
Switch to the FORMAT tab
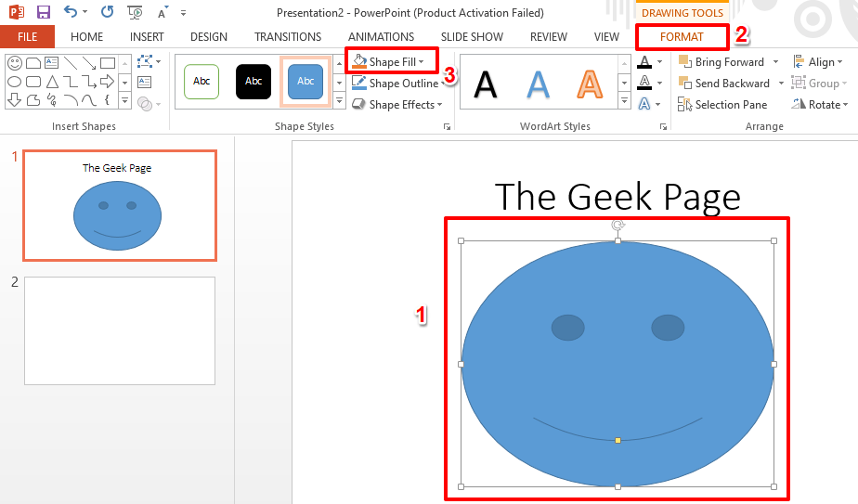point(682,37)
